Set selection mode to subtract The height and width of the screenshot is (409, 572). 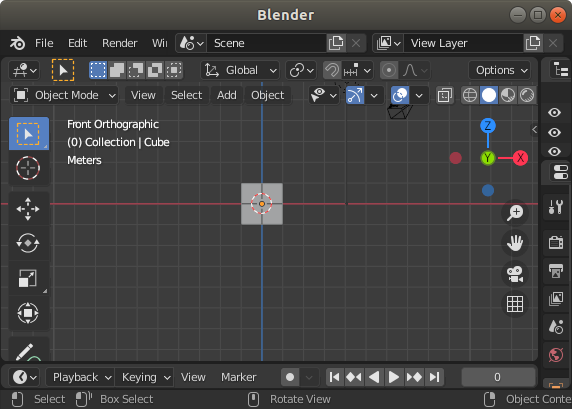coord(136,70)
